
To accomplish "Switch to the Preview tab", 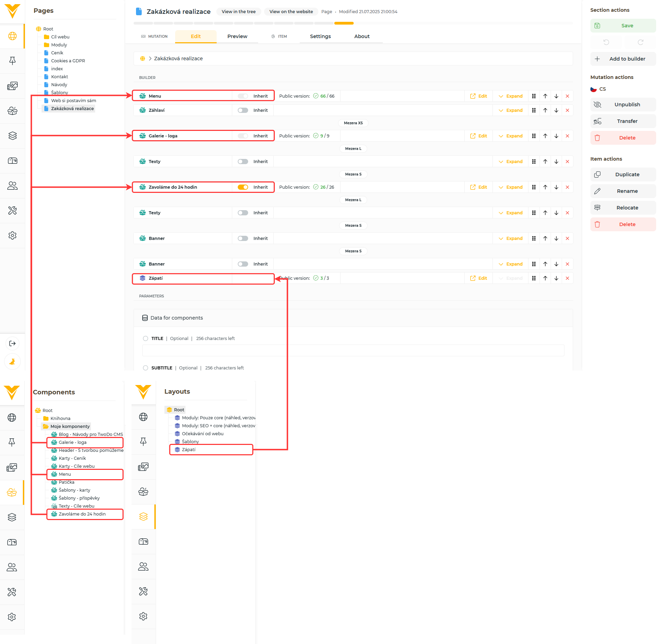I will [237, 36].
